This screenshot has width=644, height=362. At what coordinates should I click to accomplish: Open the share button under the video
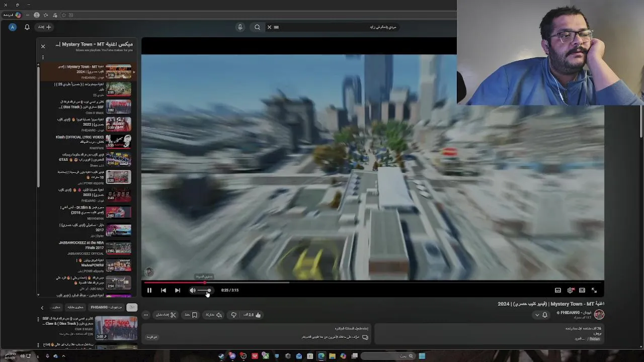click(214, 315)
